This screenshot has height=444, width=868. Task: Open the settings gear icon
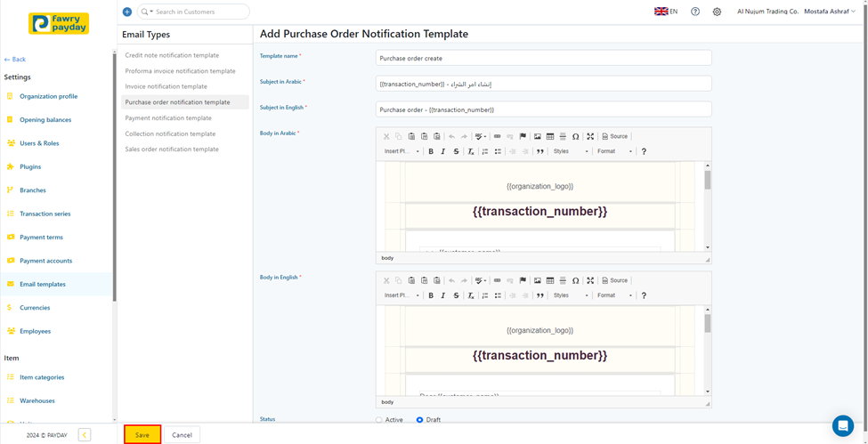(x=717, y=12)
